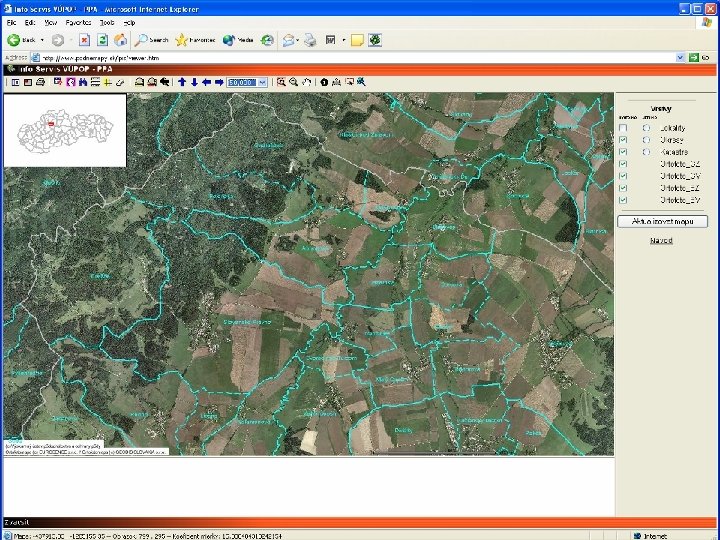The width and height of the screenshot is (720, 540).
Task: Open the Tools menu
Action: (x=107, y=22)
